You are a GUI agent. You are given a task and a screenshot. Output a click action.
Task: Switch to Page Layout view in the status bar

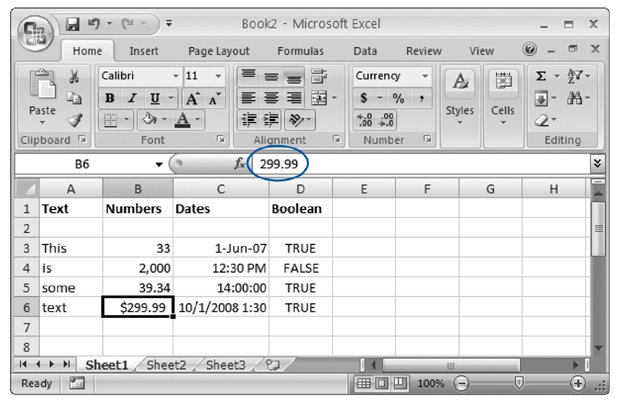pos(382,383)
